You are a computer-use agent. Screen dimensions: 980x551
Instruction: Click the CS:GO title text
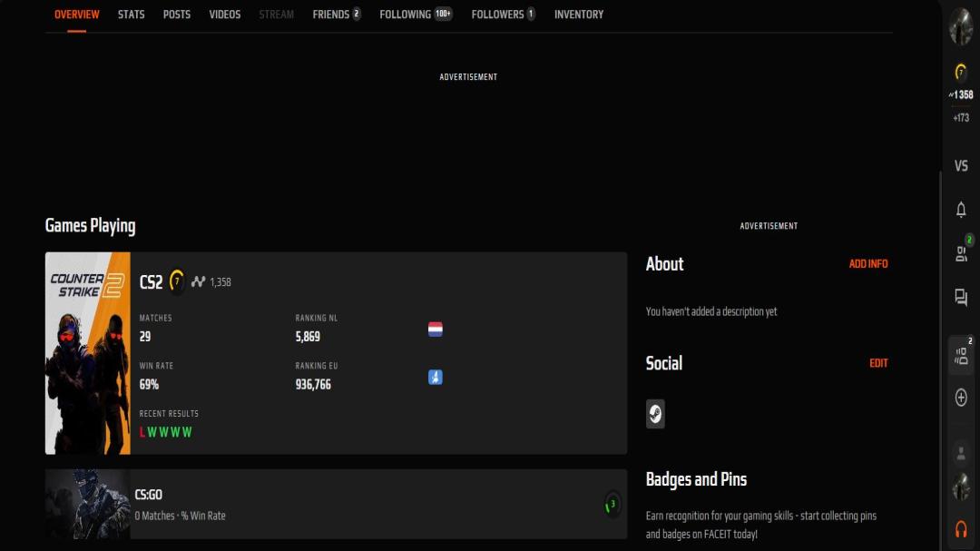149,495
